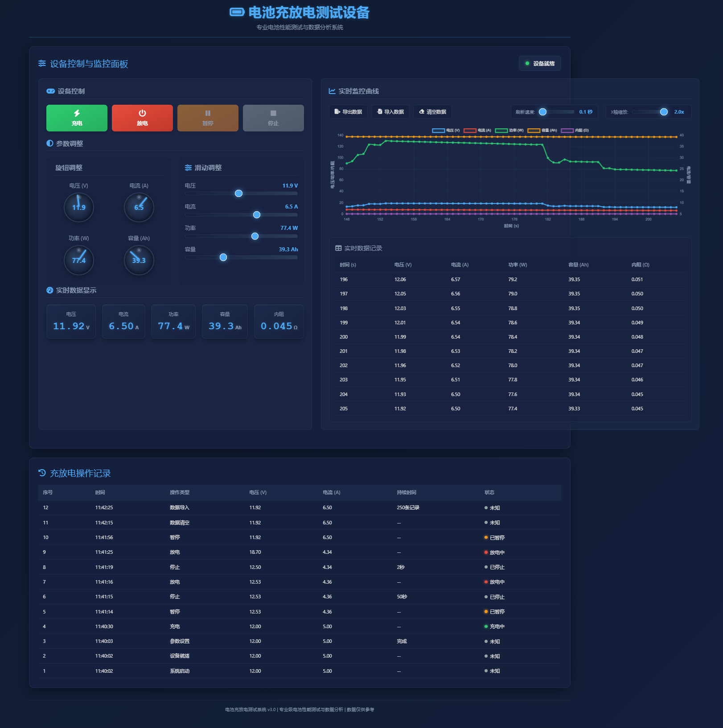The image size is (723, 728).
Task: Click the 导入数据 import icon button
Action: click(x=390, y=112)
